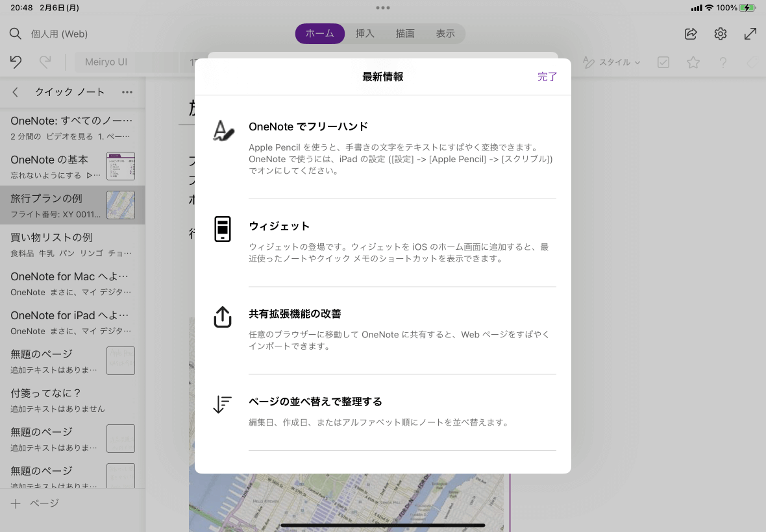Image resolution: width=766 pixels, height=532 pixels.
Task: Click the OneNote の基本 page thumbnail
Action: click(121, 166)
